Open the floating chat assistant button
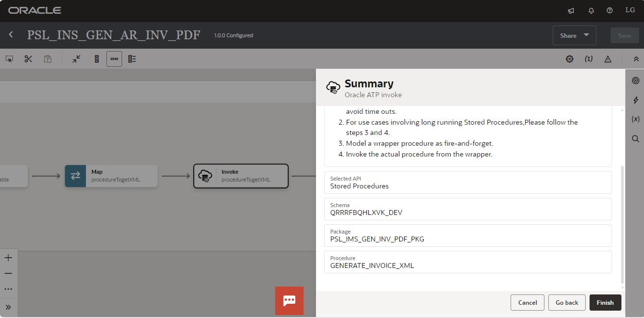The height and width of the screenshot is (318, 644). [289, 300]
